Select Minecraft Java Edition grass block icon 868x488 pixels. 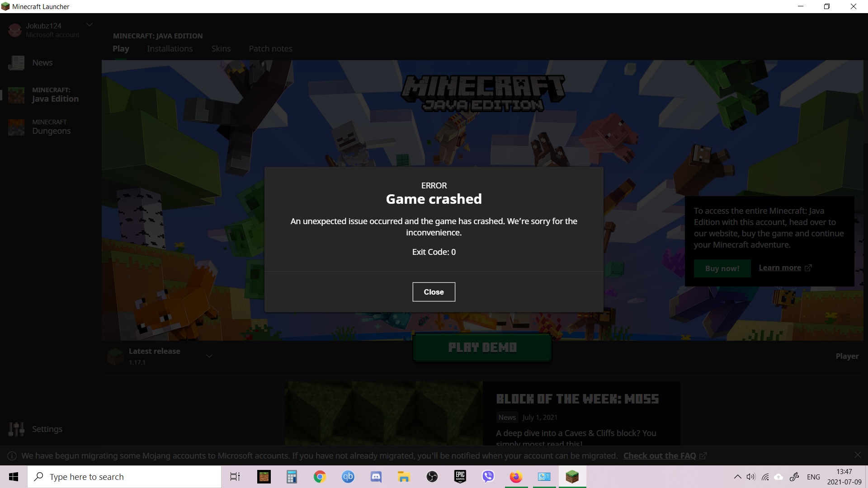[x=16, y=95]
